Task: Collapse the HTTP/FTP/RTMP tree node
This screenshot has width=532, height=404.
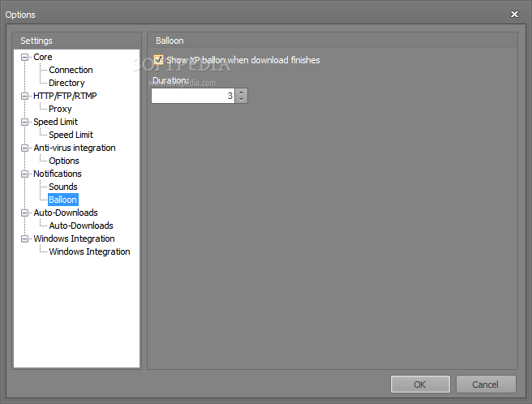Action: tap(24, 96)
